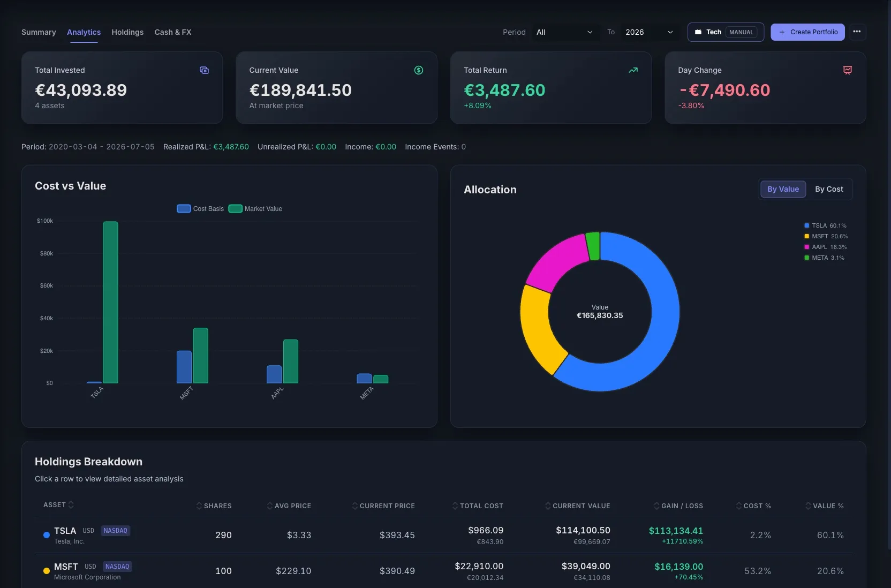Toggle TSLA 60.1% allocation legend entry
The height and width of the screenshot is (588, 891).
pos(825,225)
